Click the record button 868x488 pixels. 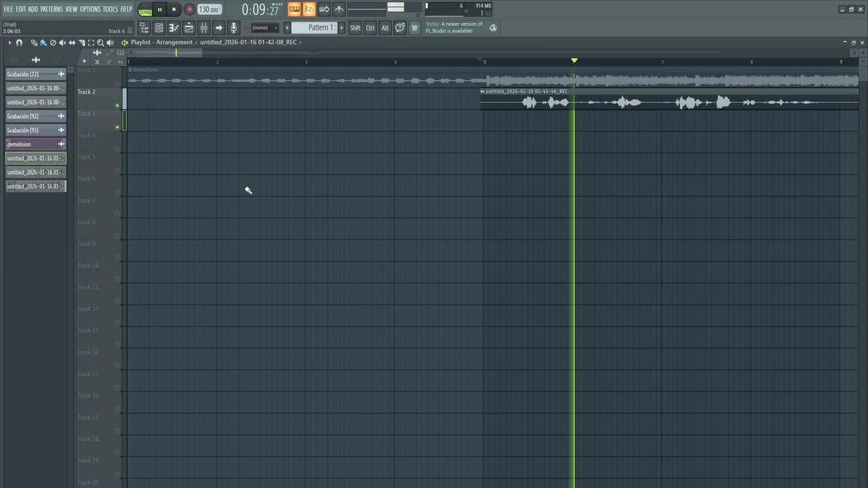(x=189, y=9)
